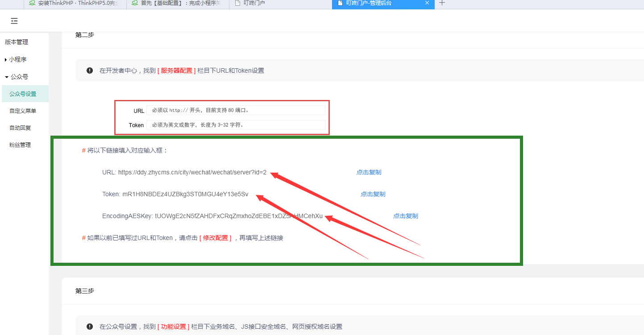Click the exclamation icon in the 功能设置 notice

(x=90, y=327)
